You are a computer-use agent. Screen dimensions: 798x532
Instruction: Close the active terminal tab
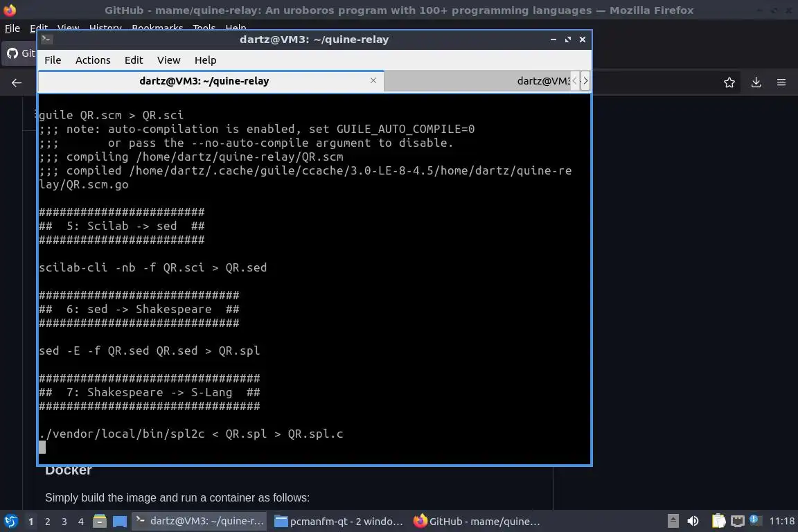click(373, 80)
